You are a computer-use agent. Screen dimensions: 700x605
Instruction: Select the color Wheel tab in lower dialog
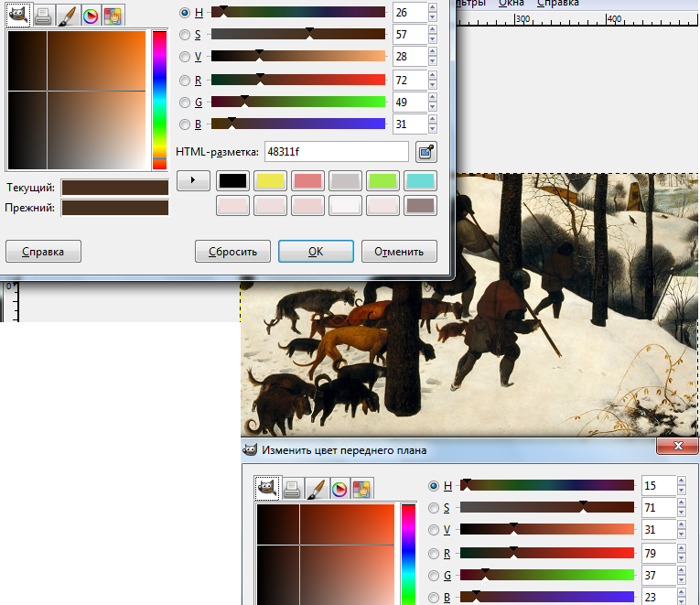point(339,488)
